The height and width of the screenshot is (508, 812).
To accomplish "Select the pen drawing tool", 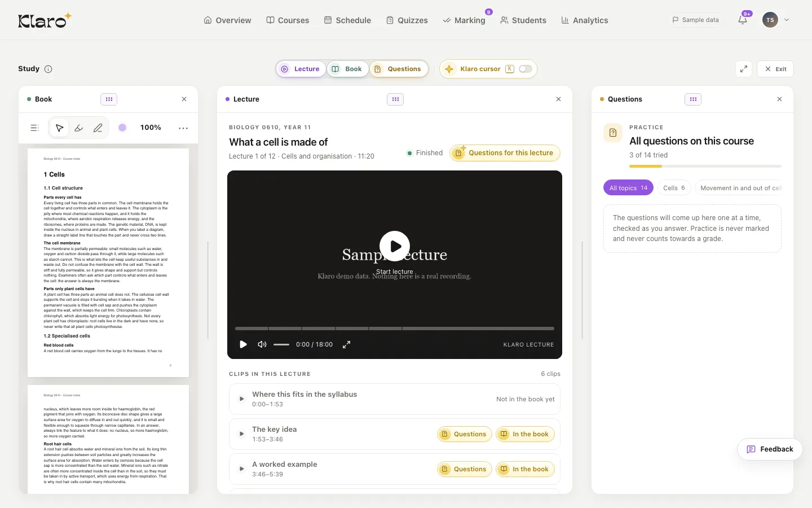I will click(98, 128).
